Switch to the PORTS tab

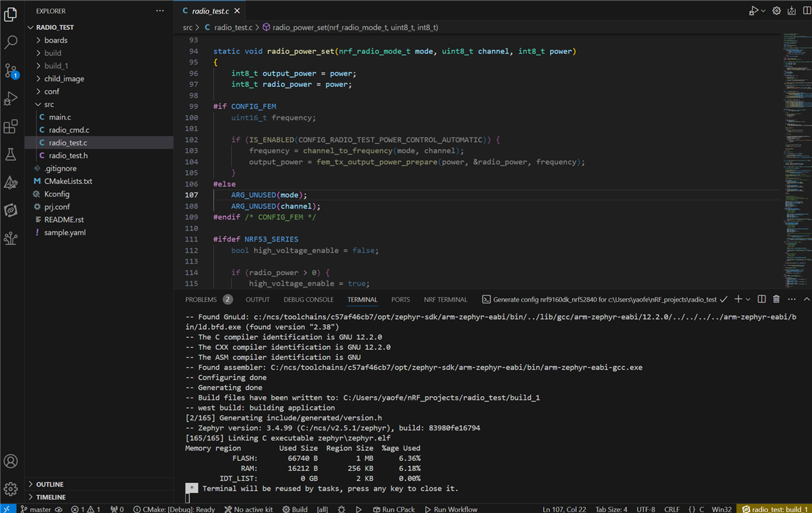pos(401,299)
